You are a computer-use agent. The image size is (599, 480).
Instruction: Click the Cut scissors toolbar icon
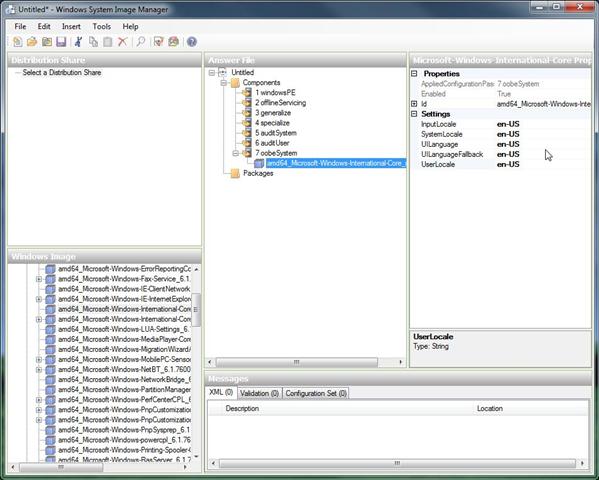click(79, 42)
